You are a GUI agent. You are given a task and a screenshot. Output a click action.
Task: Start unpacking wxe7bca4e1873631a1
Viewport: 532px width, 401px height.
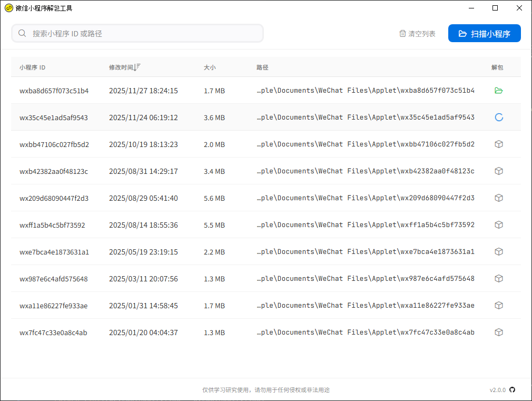coord(498,252)
